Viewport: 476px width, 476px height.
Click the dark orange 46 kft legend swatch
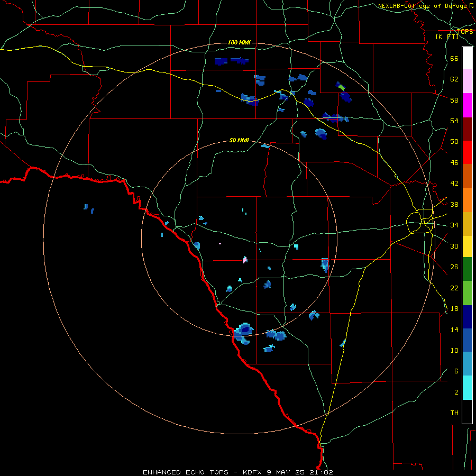[467, 176]
